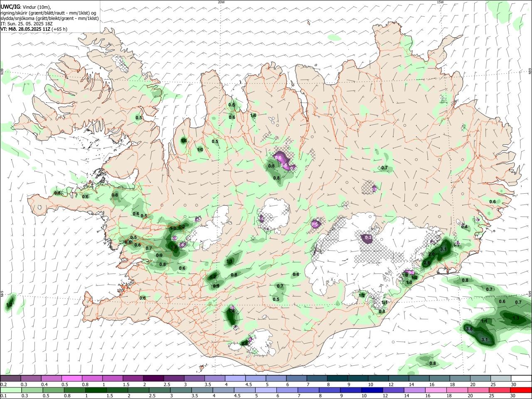Click the 15W longitude label at top
The height and width of the screenshot is (399, 532).
point(440,2)
